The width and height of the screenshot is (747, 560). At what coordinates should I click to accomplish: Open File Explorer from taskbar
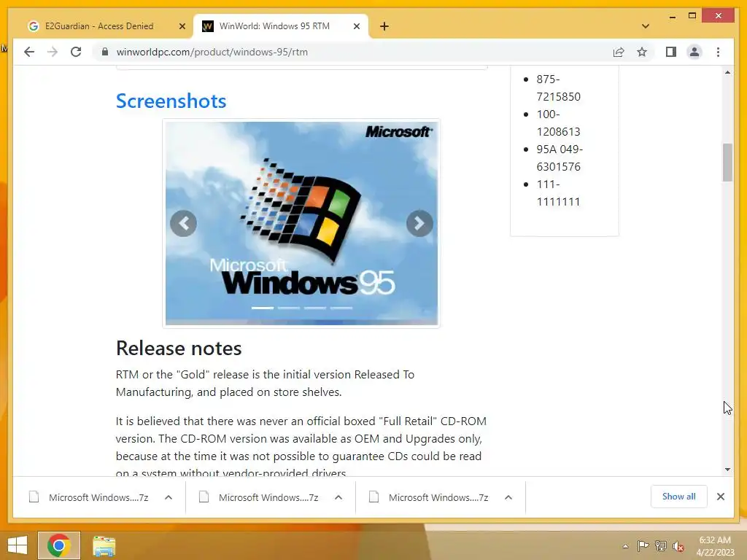pyautogui.click(x=104, y=545)
